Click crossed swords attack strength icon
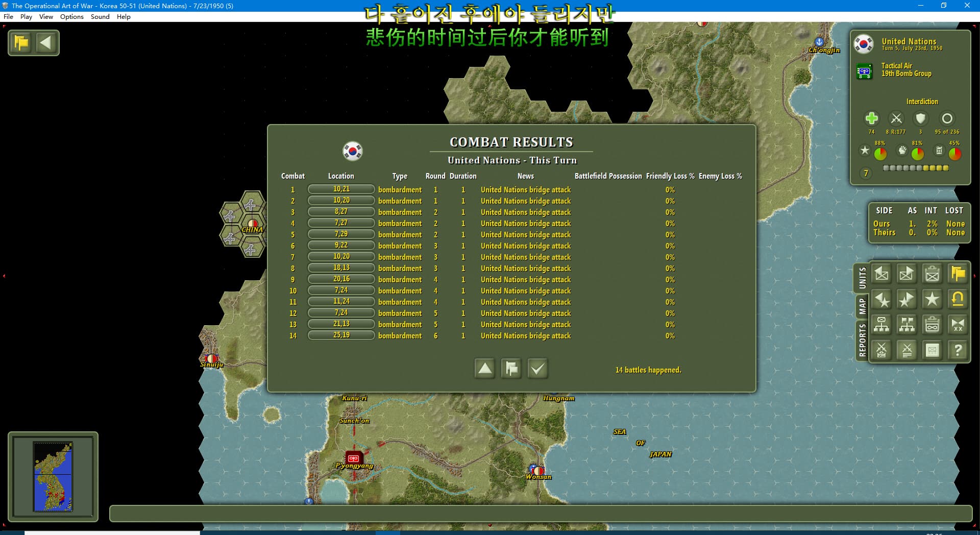This screenshot has height=535, width=980. [x=896, y=118]
